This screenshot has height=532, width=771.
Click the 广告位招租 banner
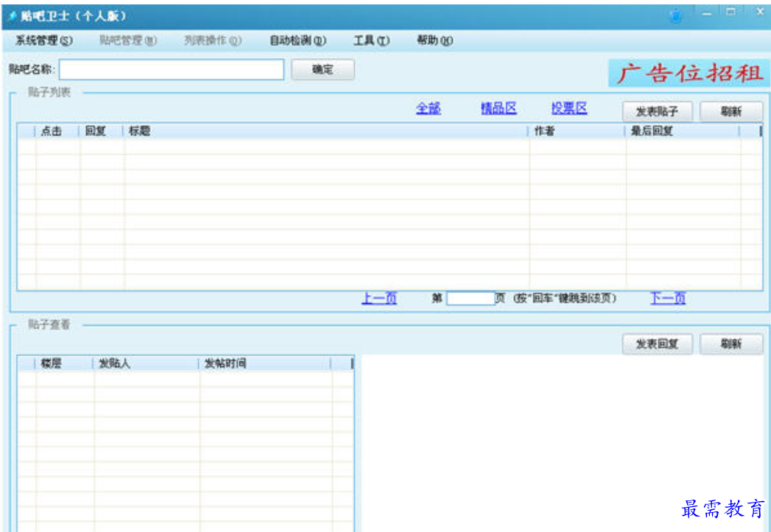tap(689, 74)
